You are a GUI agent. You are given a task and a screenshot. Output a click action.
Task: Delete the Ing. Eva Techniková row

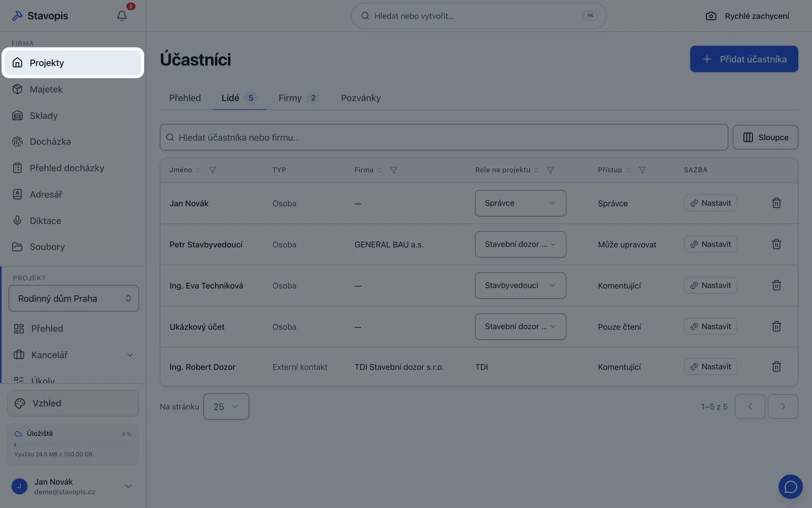click(x=776, y=285)
